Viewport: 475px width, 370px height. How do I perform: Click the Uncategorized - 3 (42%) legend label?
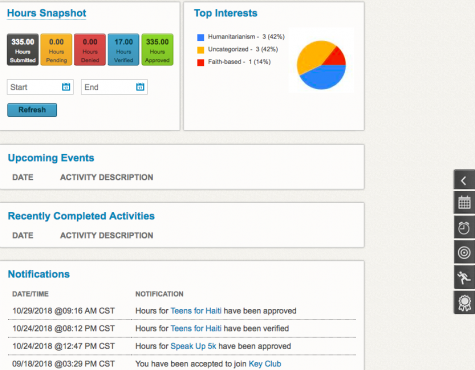click(x=243, y=49)
